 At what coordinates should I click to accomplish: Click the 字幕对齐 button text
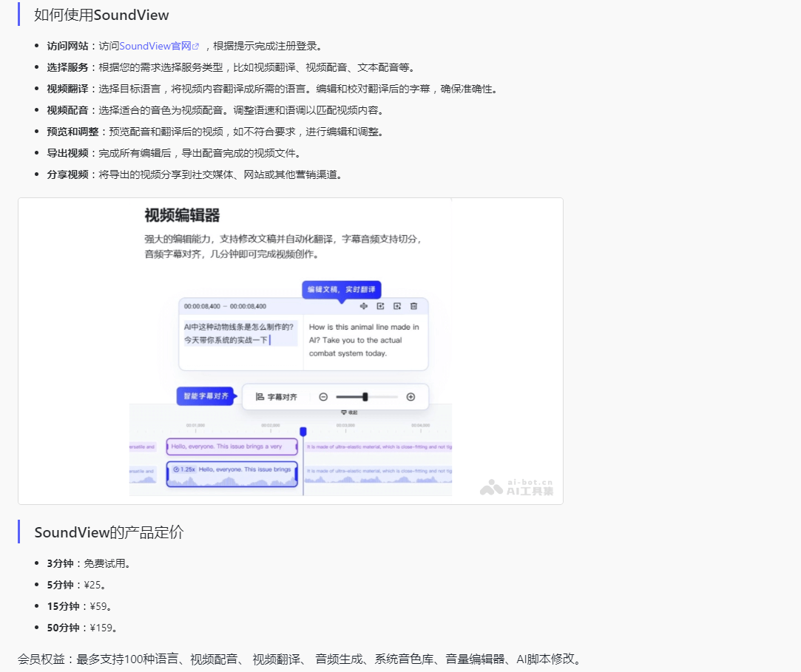[x=282, y=397]
